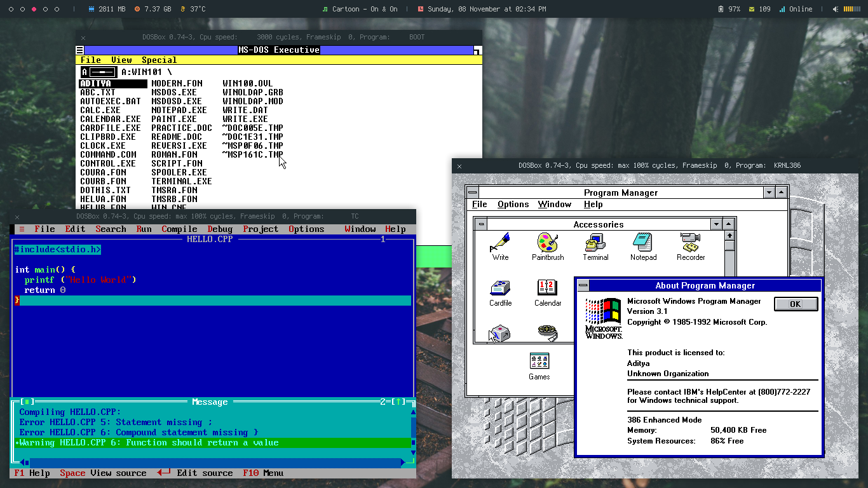The image size is (868, 488).
Task: Open the Accessories window control menu box
Action: tap(481, 224)
